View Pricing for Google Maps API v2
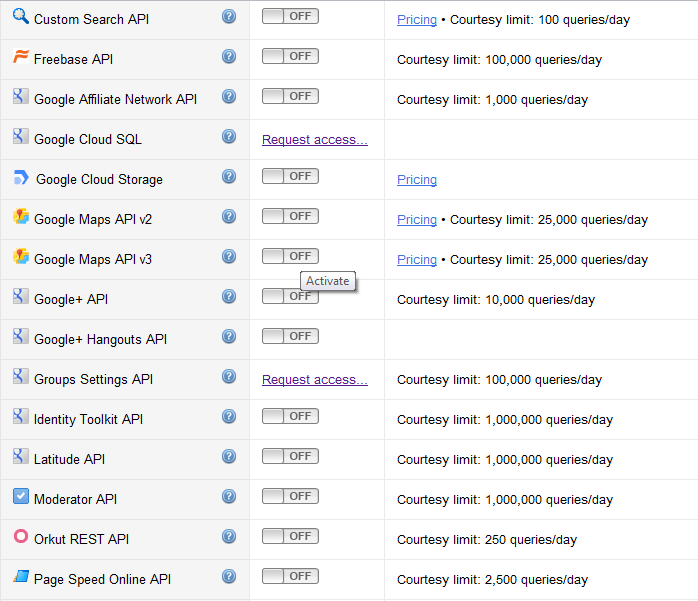 [x=417, y=219]
